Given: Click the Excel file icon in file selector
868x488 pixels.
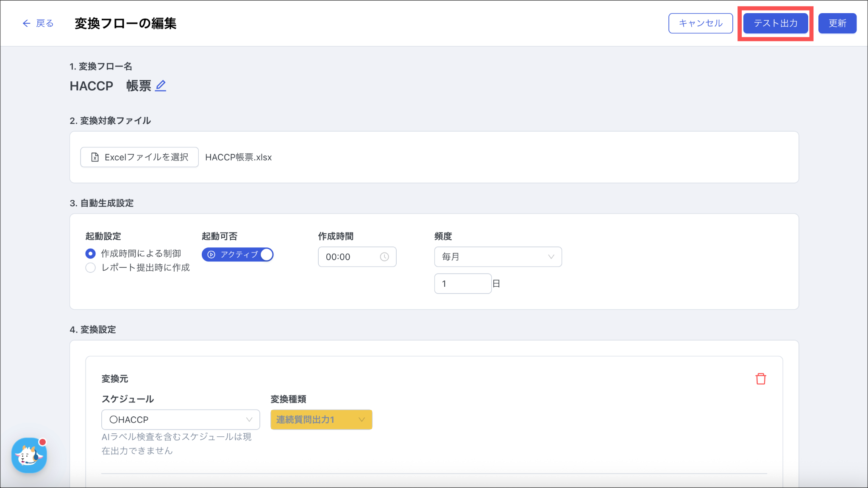Looking at the screenshot, I should click(x=95, y=157).
